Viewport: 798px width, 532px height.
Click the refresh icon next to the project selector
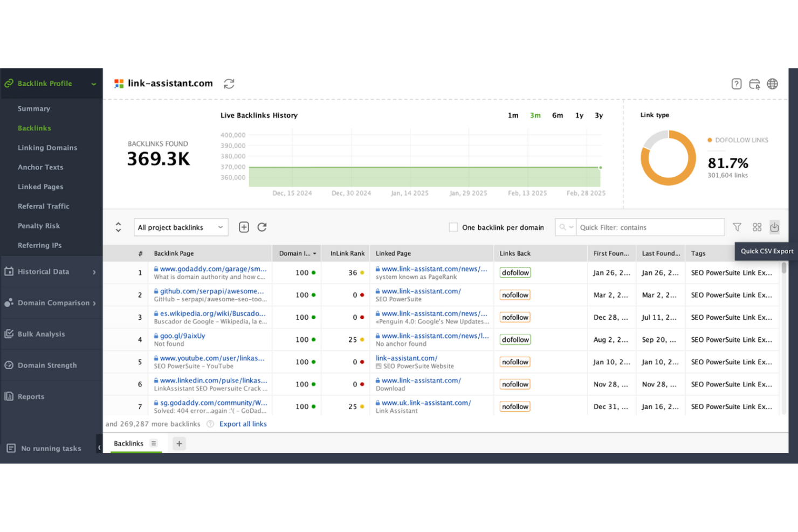click(x=262, y=227)
